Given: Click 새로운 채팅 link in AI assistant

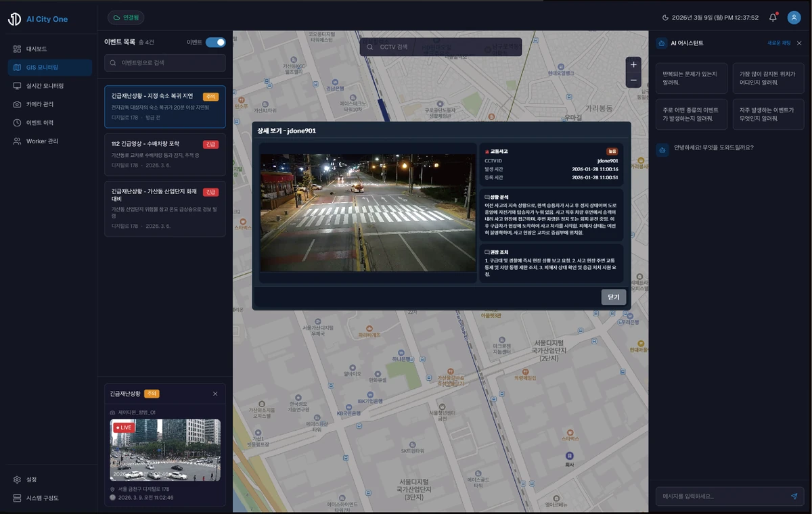Looking at the screenshot, I should click(x=779, y=43).
